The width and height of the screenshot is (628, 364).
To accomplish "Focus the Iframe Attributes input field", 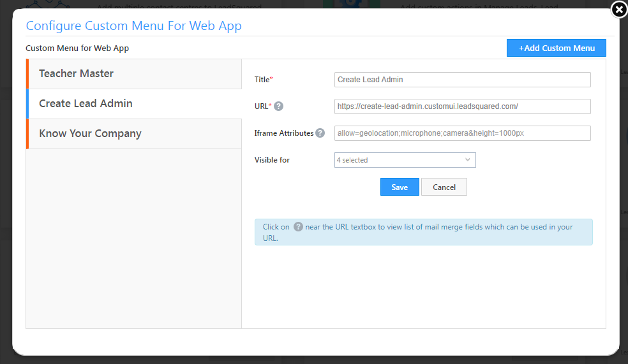I will tap(462, 133).
